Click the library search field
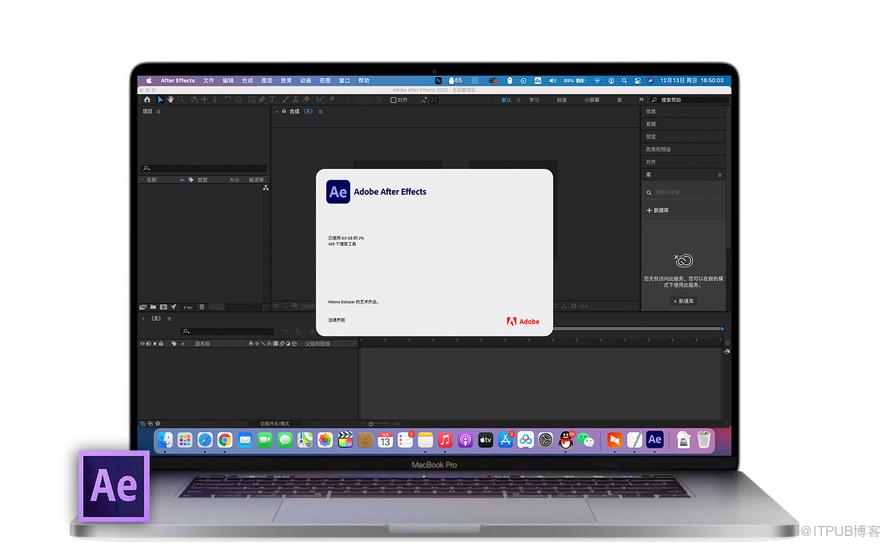This screenshot has width=890, height=546. [x=684, y=192]
